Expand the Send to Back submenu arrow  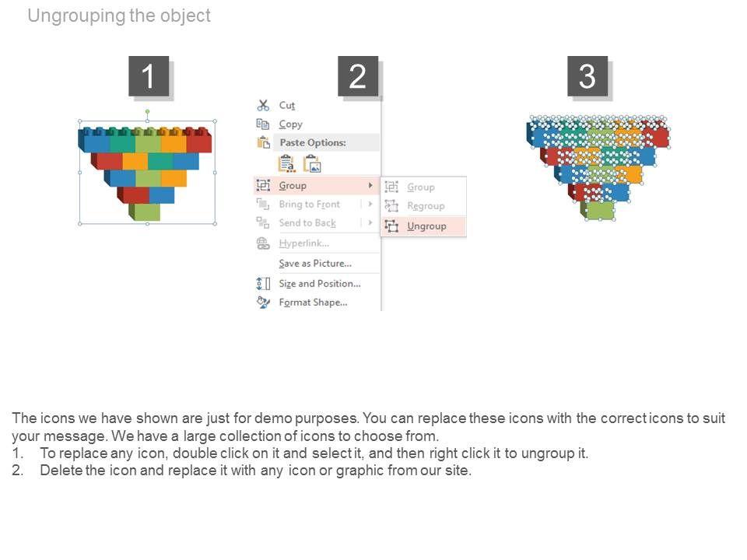point(370,223)
